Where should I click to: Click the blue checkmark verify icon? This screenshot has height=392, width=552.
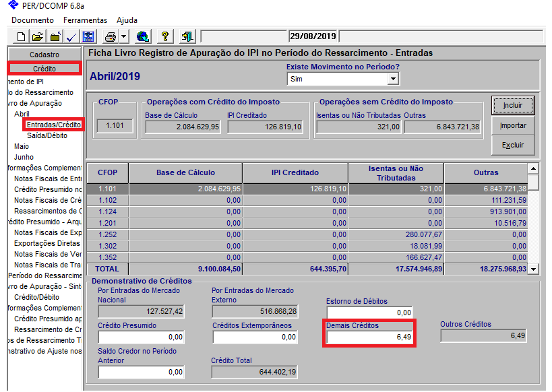71,36
